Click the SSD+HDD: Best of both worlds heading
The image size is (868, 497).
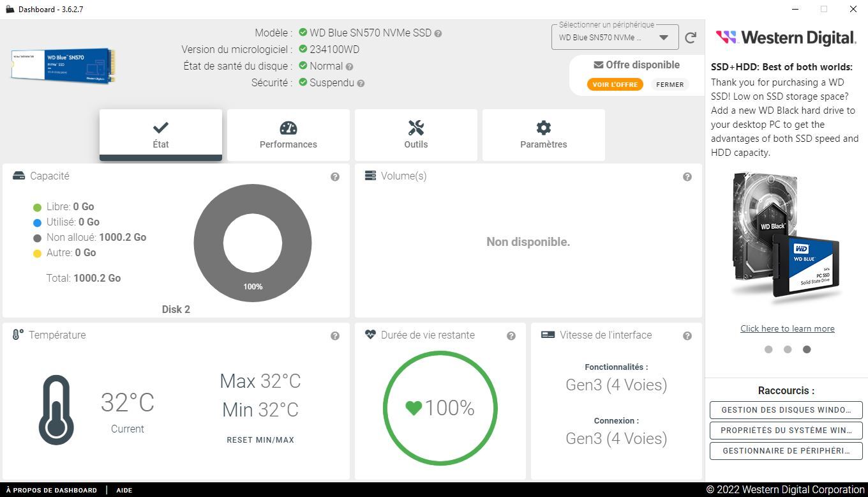click(x=782, y=66)
